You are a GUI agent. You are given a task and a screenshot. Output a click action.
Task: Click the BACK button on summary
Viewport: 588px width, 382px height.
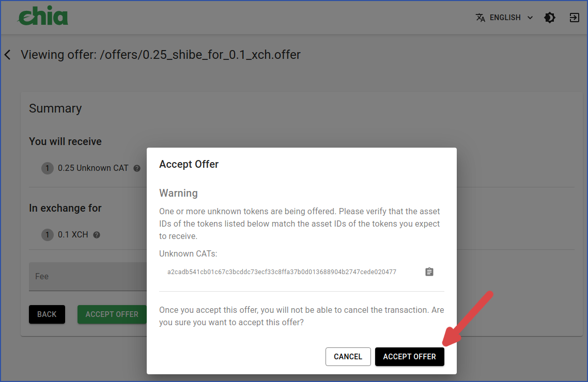click(47, 314)
